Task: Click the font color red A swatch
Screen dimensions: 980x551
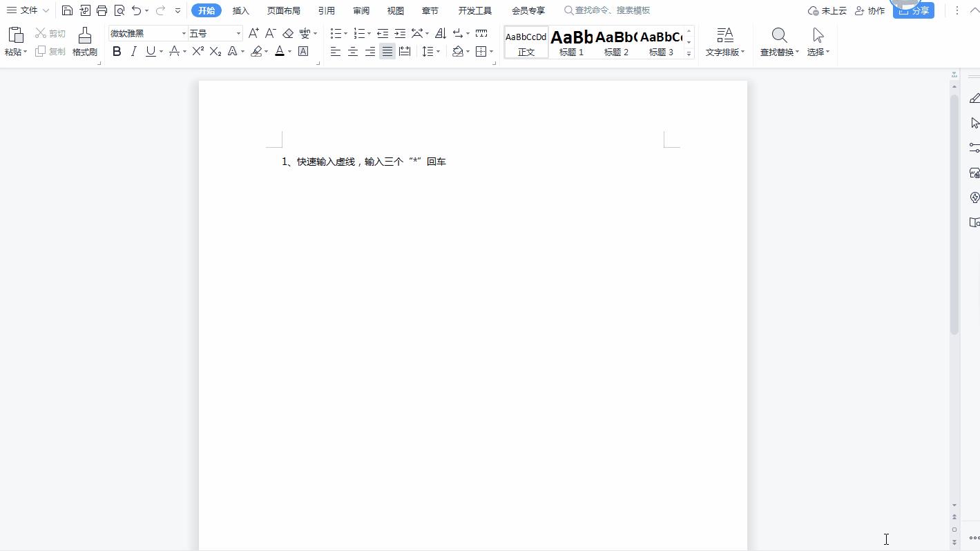Action: (280, 51)
